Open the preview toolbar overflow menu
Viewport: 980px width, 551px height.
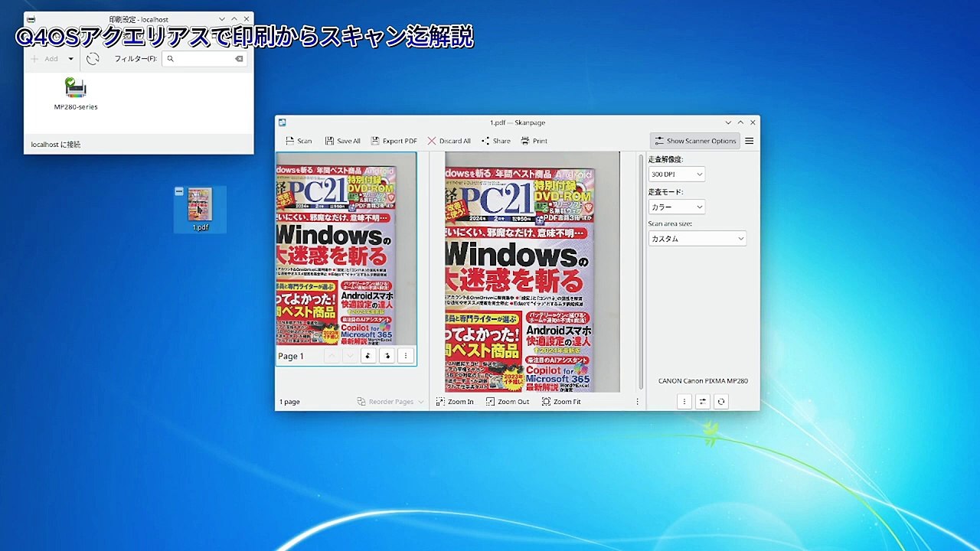click(637, 402)
